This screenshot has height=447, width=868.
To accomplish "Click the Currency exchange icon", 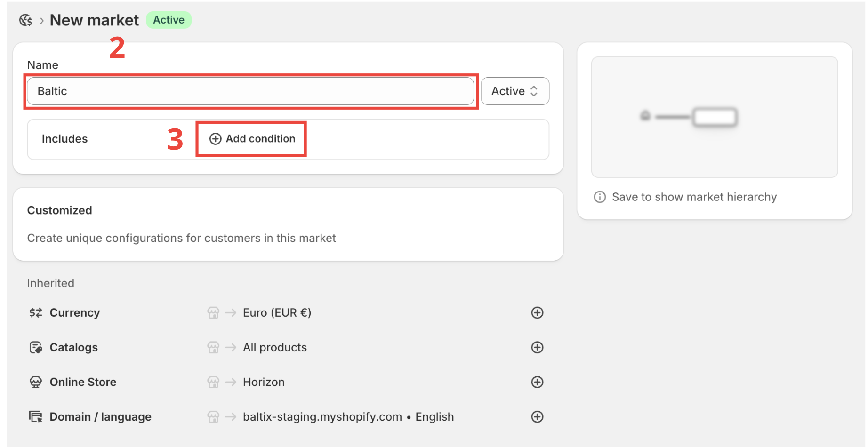I will tap(35, 312).
